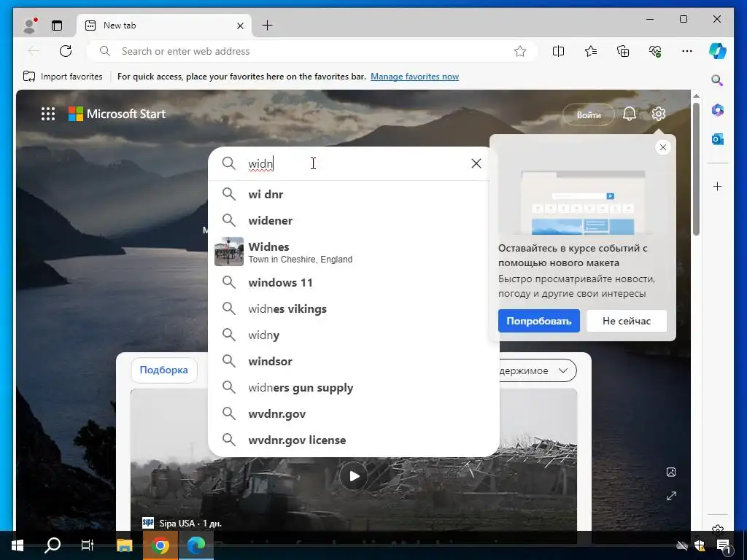
Task: Clear the search box with X
Action: coord(476,163)
